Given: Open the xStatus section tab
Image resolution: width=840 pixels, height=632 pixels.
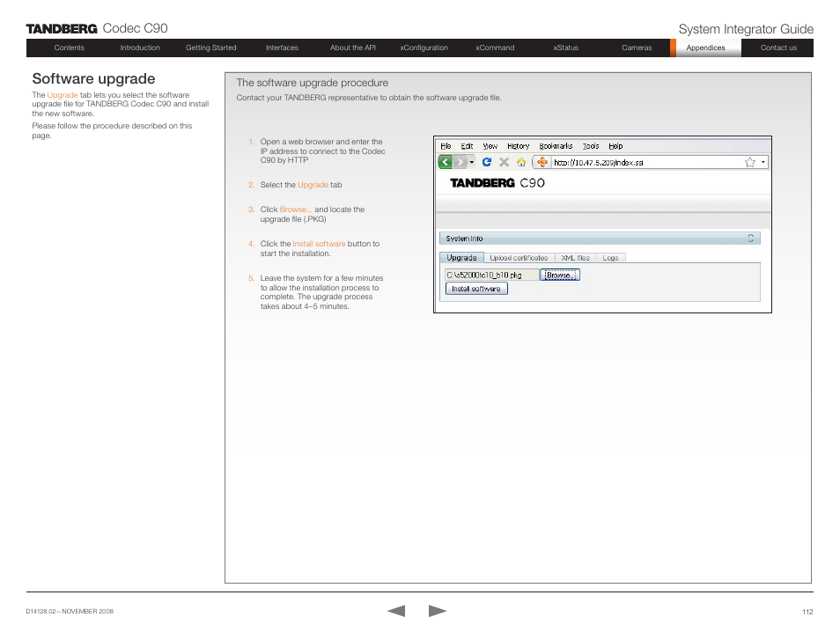Looking at the screenshot, I should pos(565,48).
